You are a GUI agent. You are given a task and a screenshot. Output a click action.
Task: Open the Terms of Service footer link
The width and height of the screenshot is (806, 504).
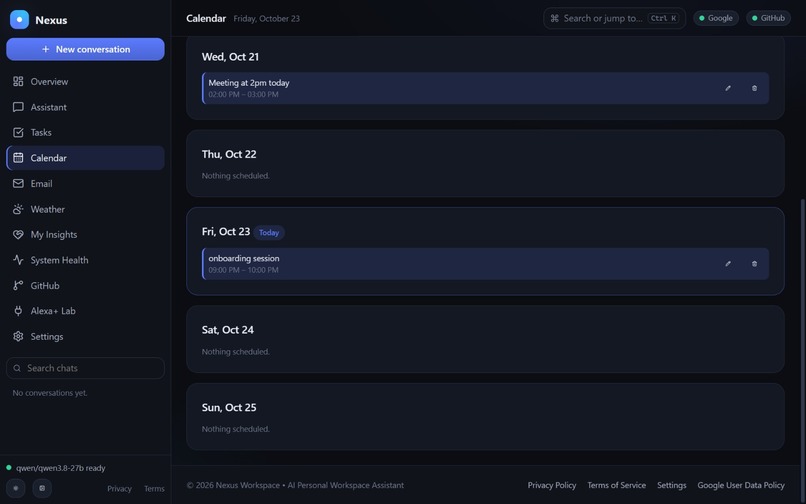[x=616, y=485]
